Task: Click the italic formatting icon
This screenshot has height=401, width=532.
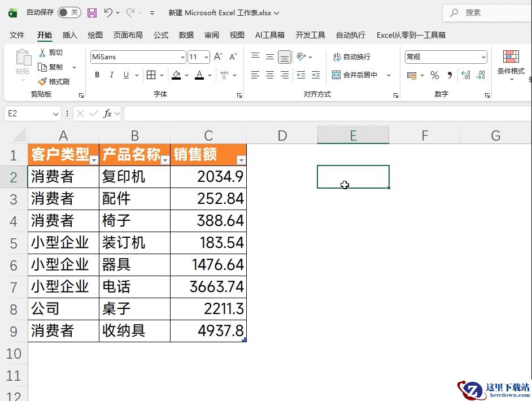Action: point(111,75)
